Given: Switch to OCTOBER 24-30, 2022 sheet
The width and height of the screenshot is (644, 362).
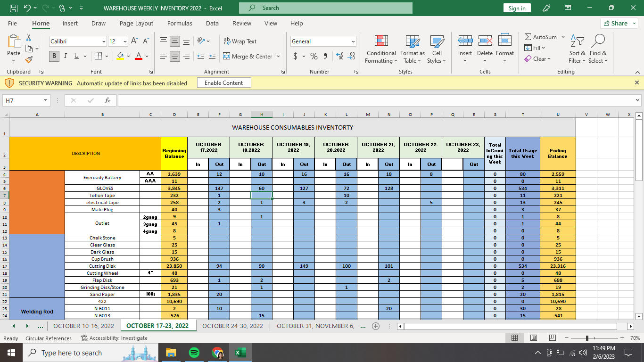Looking at the screenshot, I should tap(232, 326).
